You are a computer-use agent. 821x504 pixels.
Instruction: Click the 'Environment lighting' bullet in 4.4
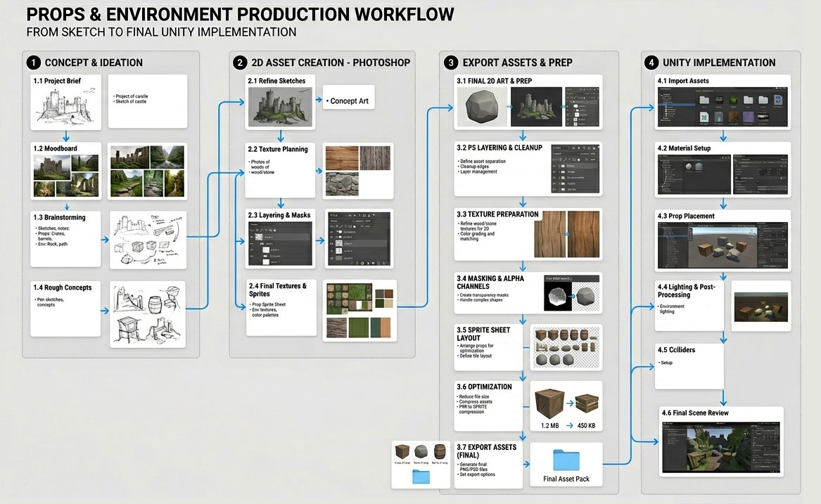pyautogui.click(x=671, y=309)
